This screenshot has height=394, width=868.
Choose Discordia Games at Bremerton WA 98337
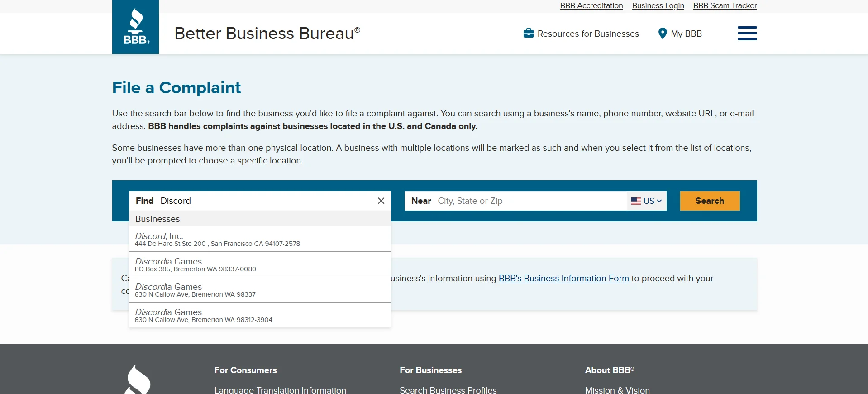260,290
